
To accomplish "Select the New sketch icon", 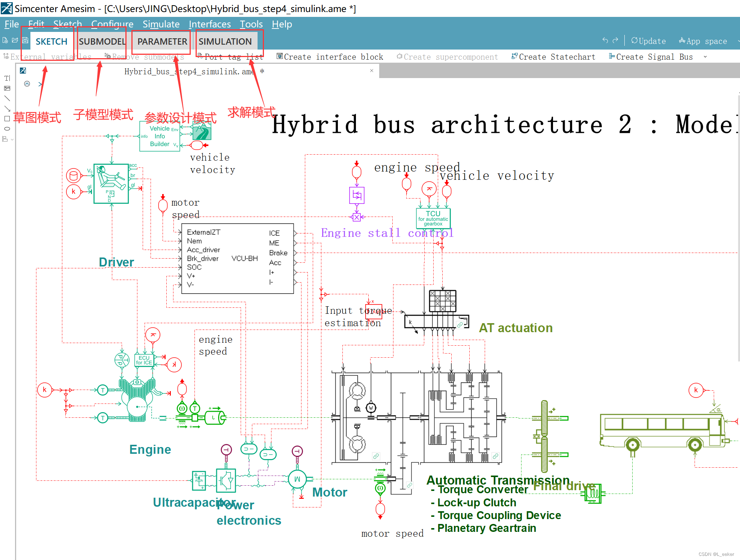I will point(5,39).
